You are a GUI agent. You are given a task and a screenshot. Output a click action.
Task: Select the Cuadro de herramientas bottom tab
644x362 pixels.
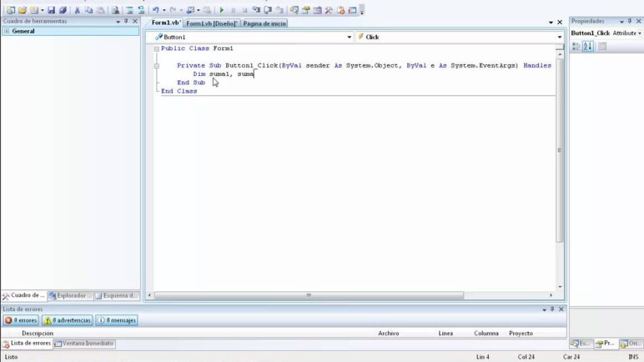point(23,295)
